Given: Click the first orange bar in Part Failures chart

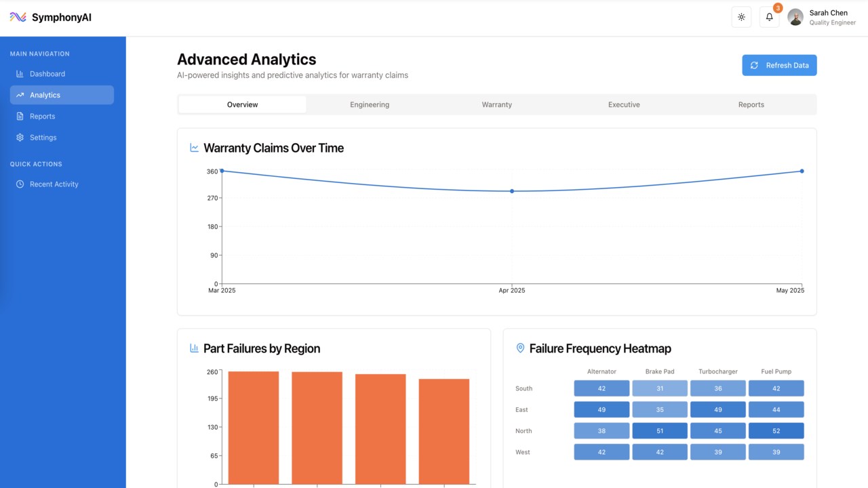Looking at the screenshot, I should tap(253, 427).
